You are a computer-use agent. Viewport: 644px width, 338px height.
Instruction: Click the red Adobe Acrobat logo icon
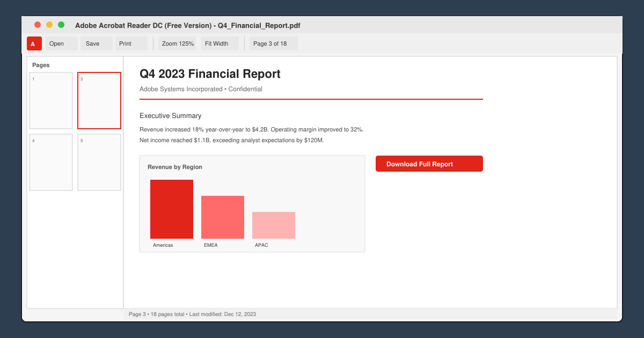coord(34,43)
